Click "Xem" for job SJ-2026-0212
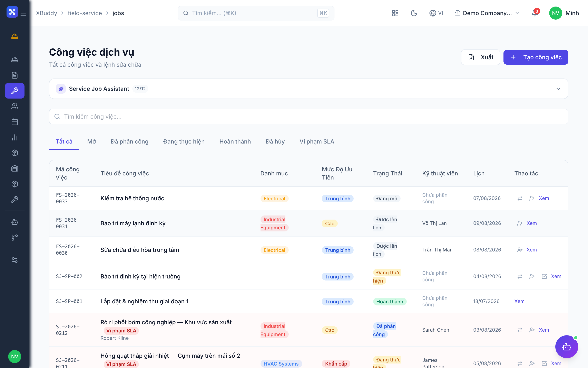 (x=544, y=330)
